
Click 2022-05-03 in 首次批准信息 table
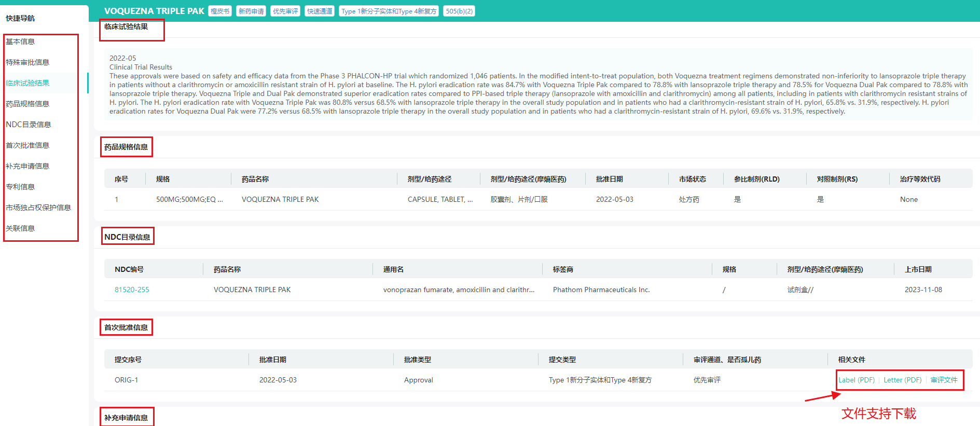pos(278,380)
